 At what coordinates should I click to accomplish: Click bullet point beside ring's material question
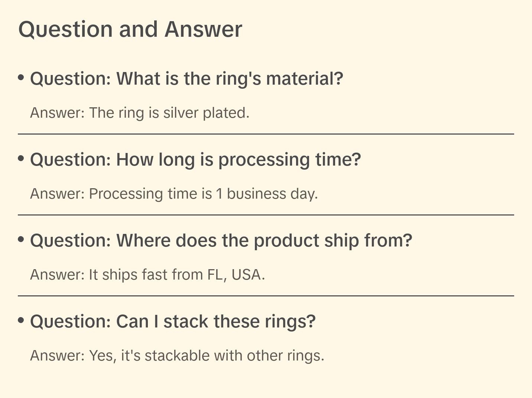21,78
